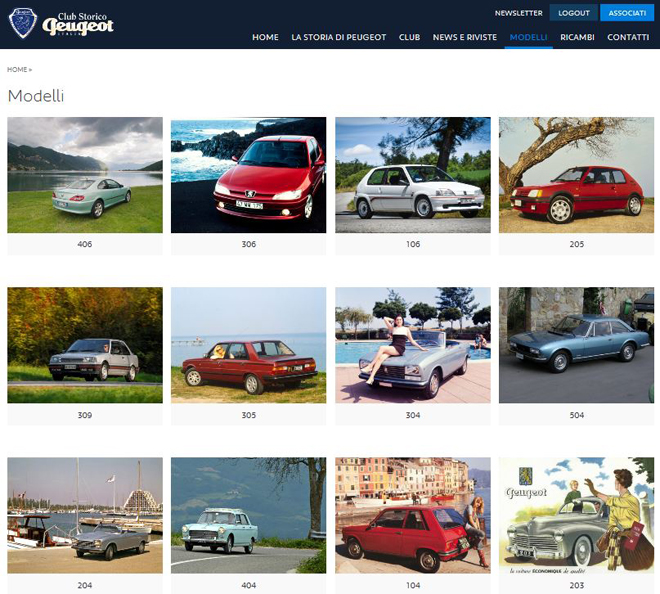Click the Logout button
660x594 pixels.
click(x=574, y=13)
